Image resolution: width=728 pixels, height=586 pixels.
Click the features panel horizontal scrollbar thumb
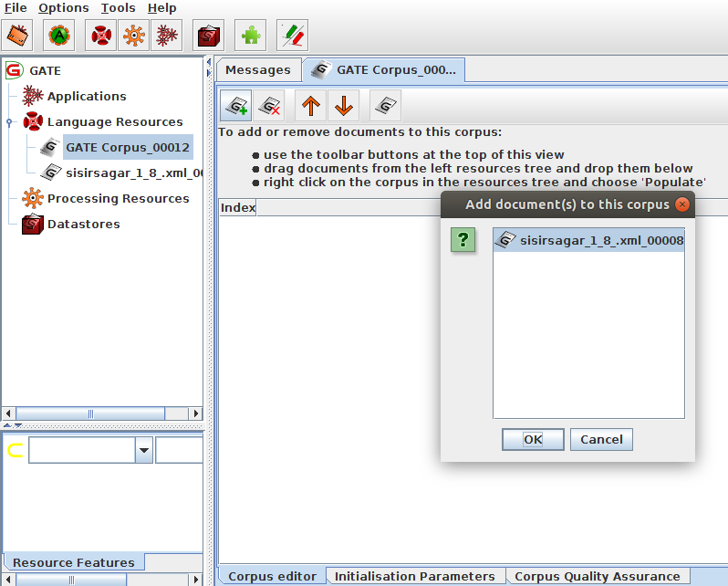pos(71,580)
